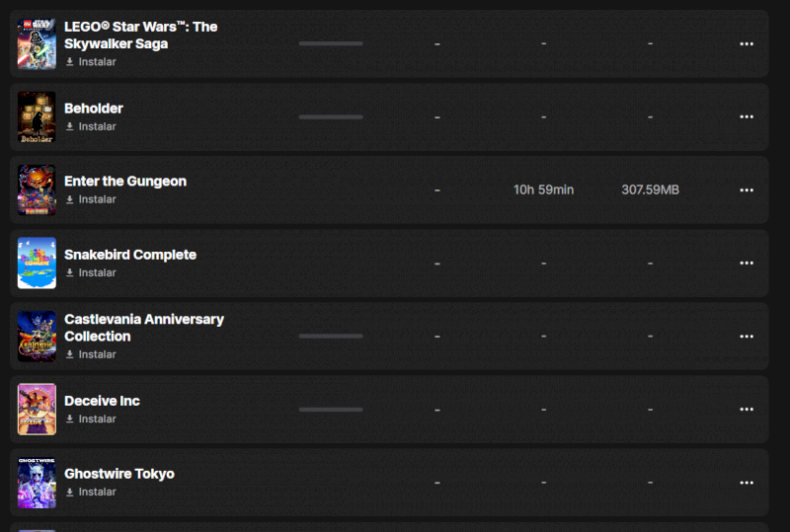Click Instalar under Ghostwire Tokyo
The image size is (790, 532).
tap(91, 492)
